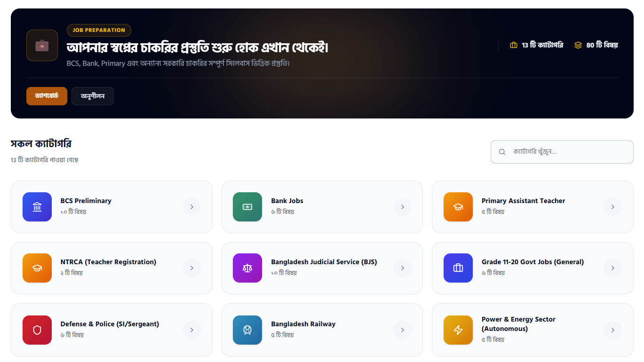Click the Power & Energy lightning bolt icon
644x362 pixels.
coord(458,330)
